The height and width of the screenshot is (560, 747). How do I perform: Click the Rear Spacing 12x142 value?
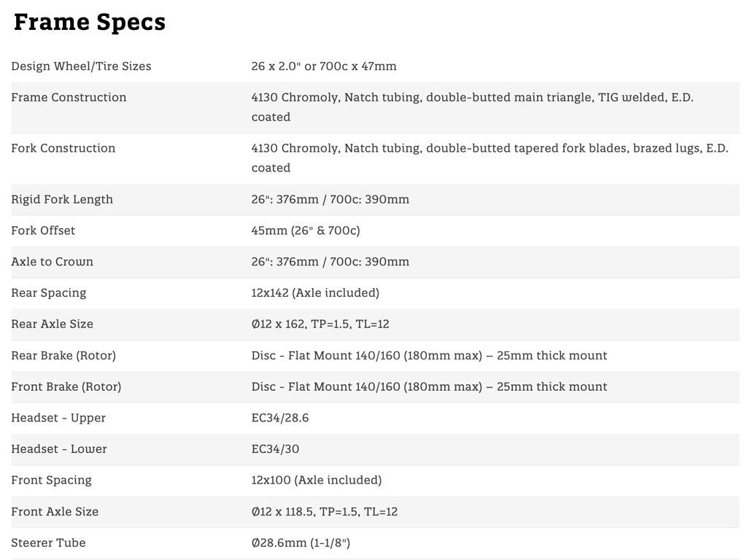click(x=314, y=293)
